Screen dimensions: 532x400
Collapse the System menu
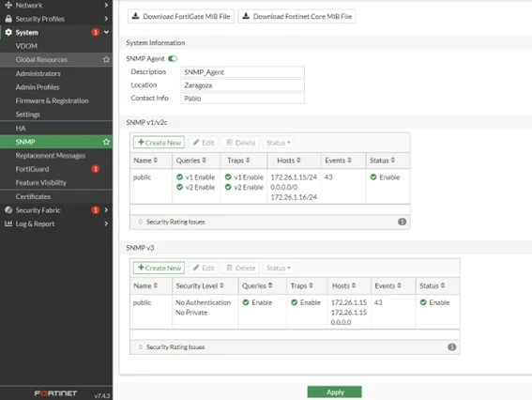56,32
